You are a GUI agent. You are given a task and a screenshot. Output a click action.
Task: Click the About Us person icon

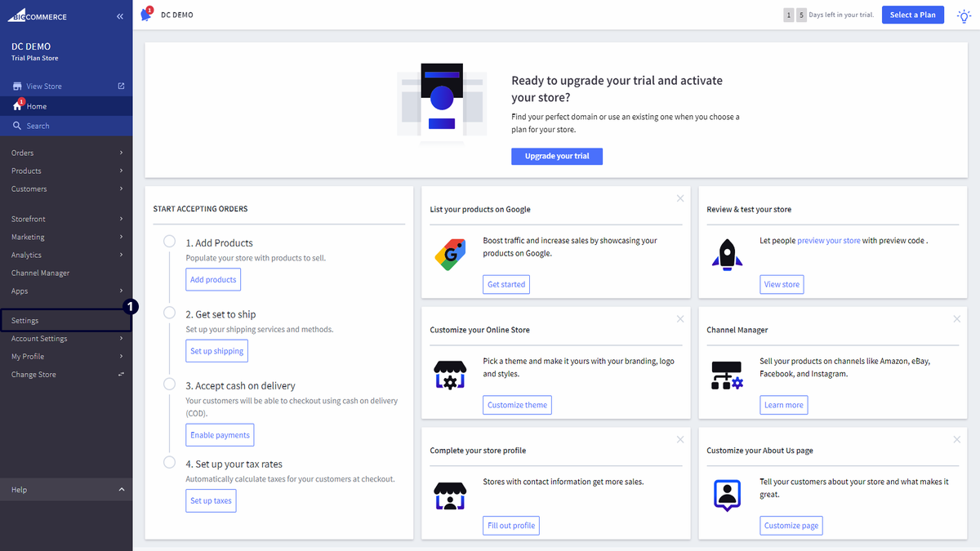click(x=726, y=495)
